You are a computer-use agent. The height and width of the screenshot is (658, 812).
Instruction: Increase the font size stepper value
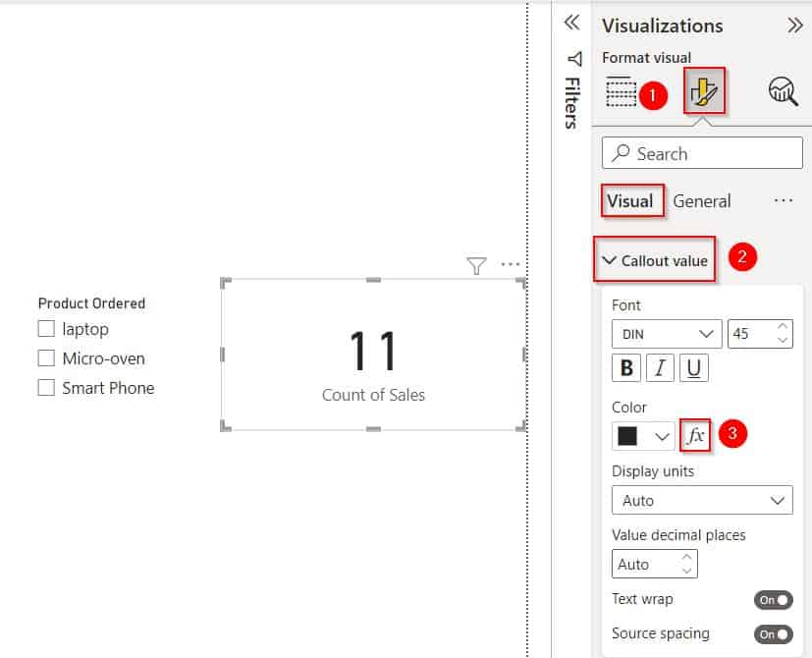point(783,327)
